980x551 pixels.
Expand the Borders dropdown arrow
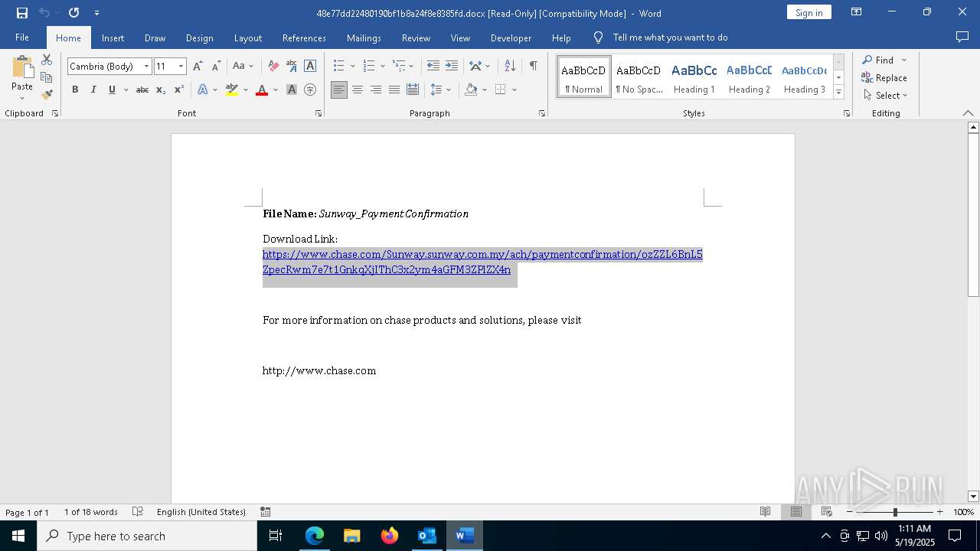[x=514, y=90]
